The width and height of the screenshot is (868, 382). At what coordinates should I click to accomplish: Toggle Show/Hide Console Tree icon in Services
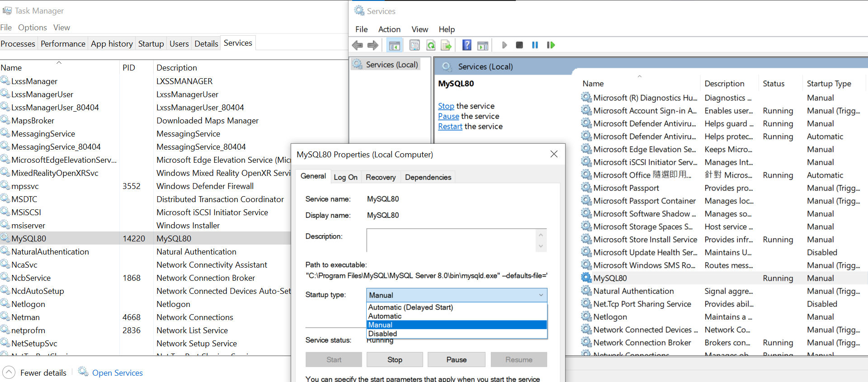coord(395,45)
